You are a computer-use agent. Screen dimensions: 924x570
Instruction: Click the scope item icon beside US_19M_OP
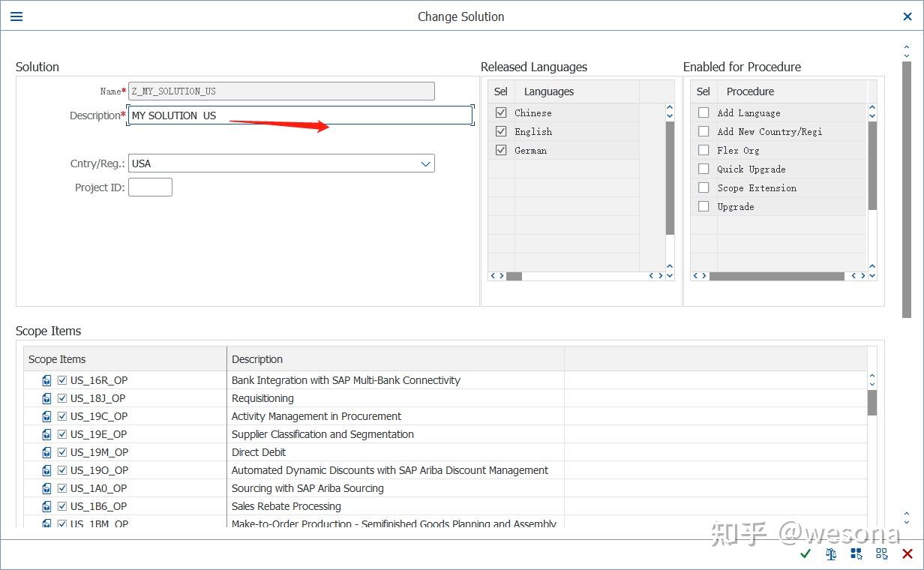point(46,452)
